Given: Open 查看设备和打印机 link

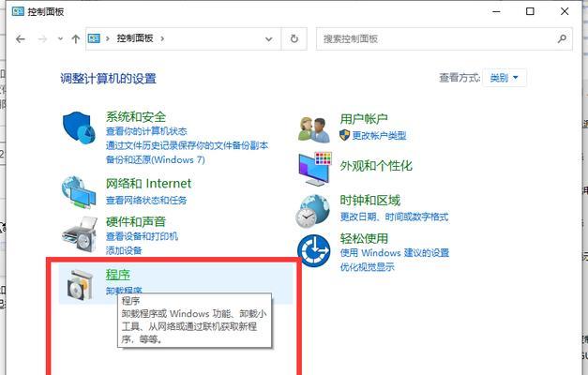Looking at the screenshot, I should point(142,236).
